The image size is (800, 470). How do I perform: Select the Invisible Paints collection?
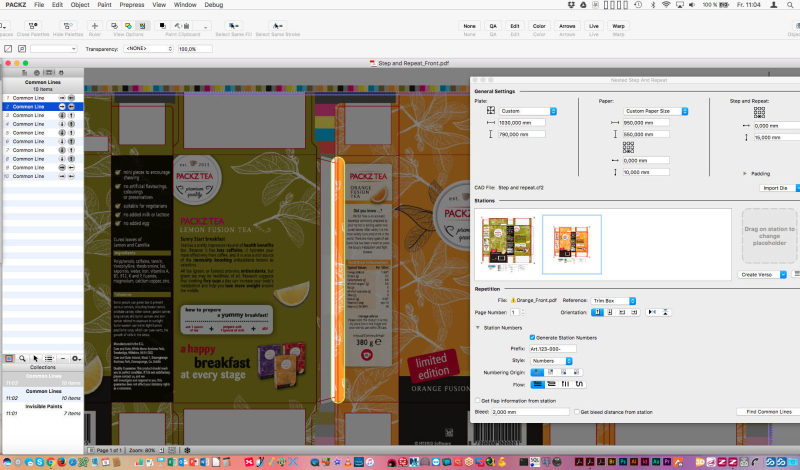43,410
